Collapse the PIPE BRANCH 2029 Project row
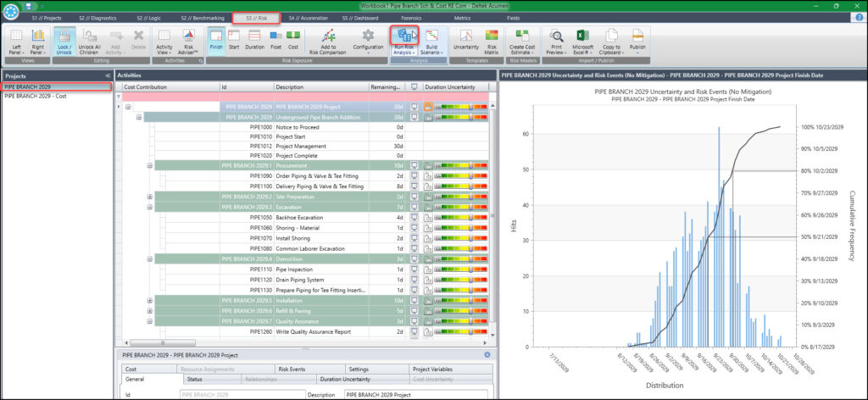The width and height of the screenshot is (868, 400). (x=129, y=106)
